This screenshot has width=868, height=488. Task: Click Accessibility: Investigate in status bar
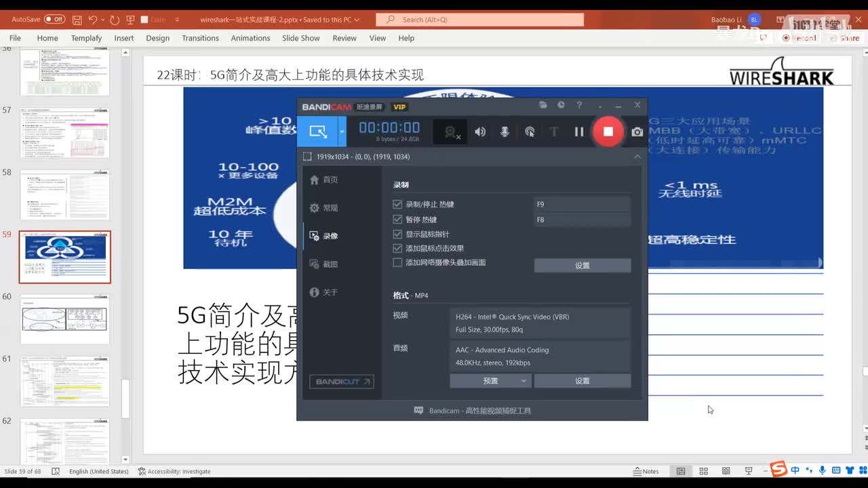tap(174, 471)
